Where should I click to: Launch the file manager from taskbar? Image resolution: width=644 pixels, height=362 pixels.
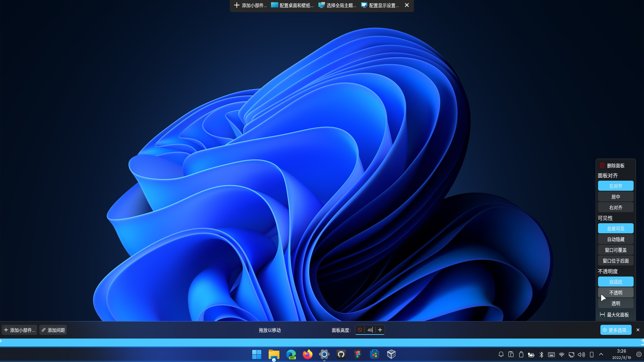click(x=274, y=354)
